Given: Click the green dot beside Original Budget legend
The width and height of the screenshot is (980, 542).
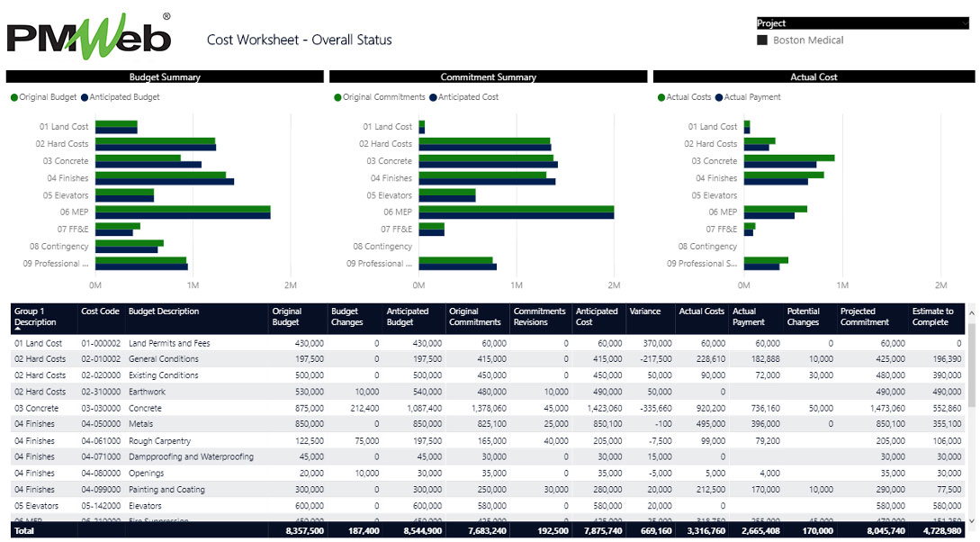Looking at the screenshot, I should pos(13,96).
